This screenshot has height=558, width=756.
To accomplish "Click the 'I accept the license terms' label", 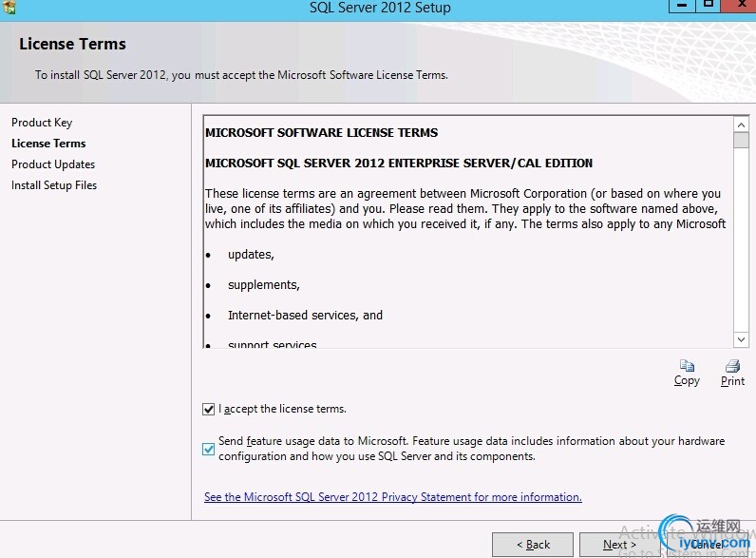I will tap(282, 409).
